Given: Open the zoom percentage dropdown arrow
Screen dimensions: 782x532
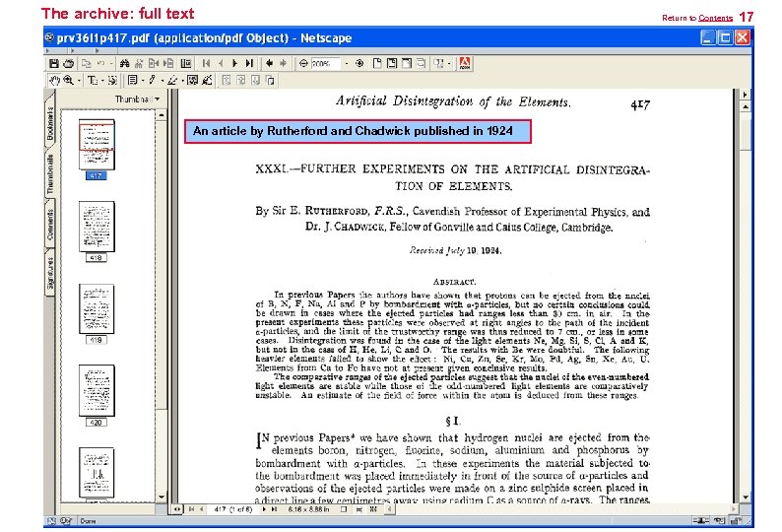Looking at the screenshot, I should [x=347, y=63].
